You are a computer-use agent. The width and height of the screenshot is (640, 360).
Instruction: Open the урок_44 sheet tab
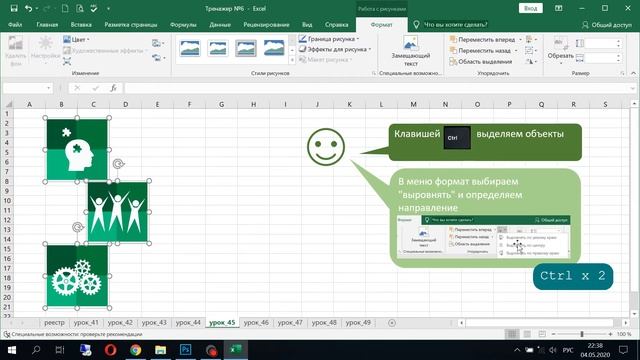tap(188, 322)
